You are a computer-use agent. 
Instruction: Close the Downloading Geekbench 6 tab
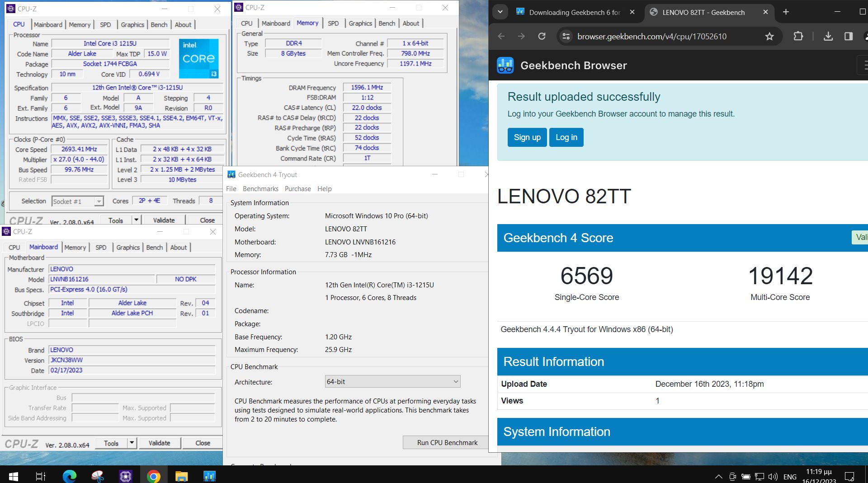(632, 12)
